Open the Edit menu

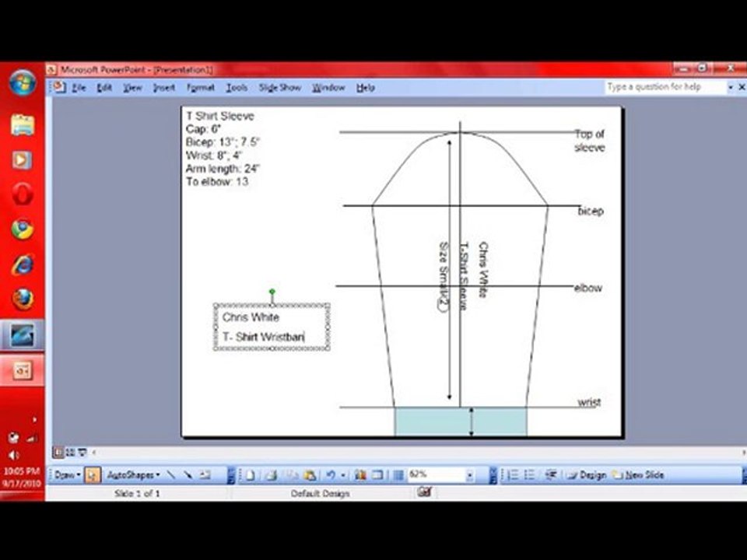click(x=103, y=88)
